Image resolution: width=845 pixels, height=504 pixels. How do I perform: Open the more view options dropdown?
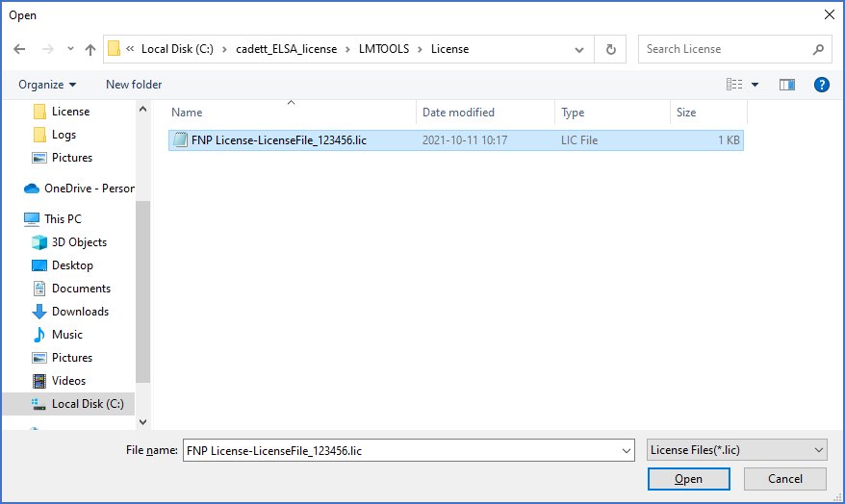point(755,85)
